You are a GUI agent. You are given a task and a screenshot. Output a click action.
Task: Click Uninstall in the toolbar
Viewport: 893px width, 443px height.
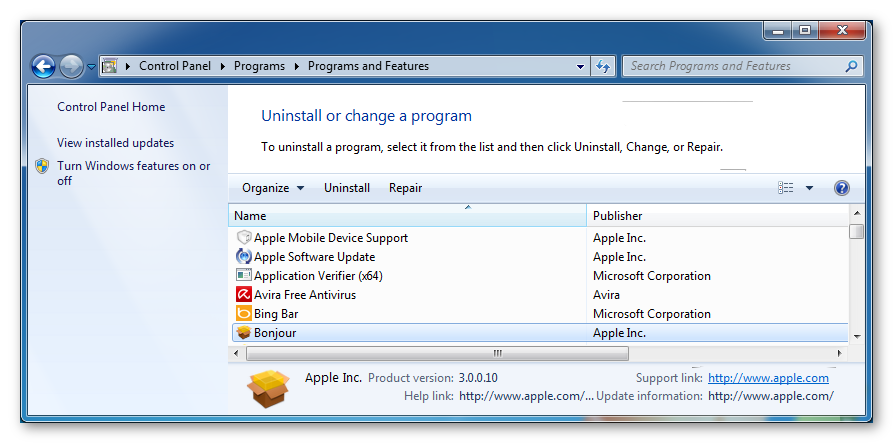pos(347,188)
